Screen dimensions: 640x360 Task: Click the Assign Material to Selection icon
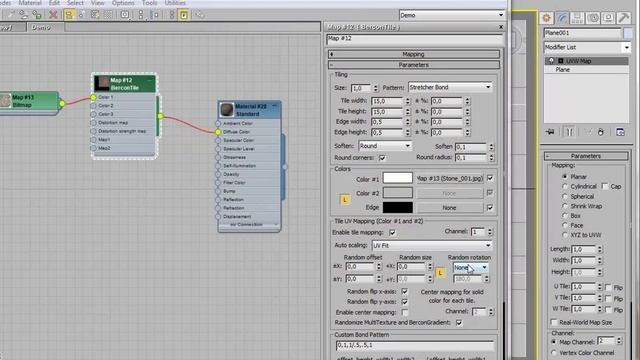tap(37, 15)
